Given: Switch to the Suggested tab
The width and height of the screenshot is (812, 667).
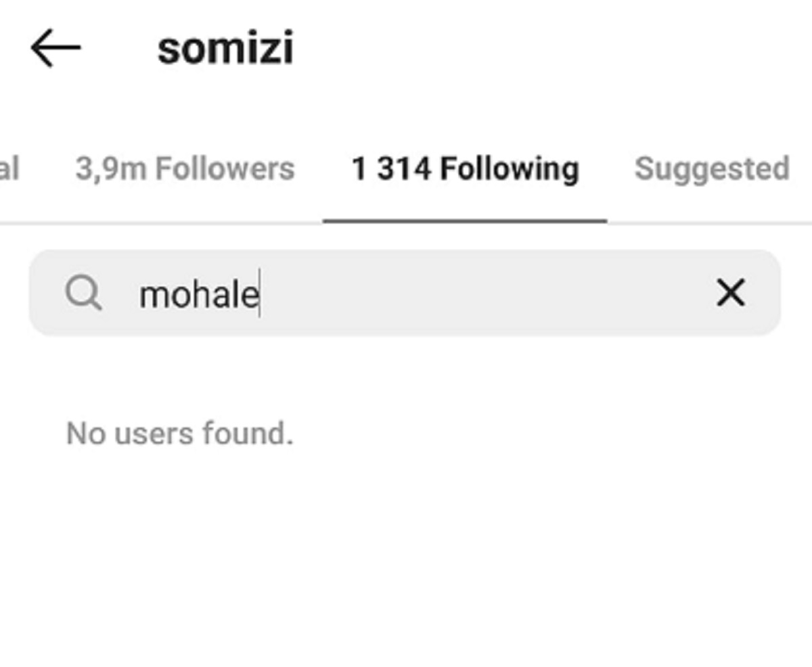Looking at the screenshot, I should point(712,168).
